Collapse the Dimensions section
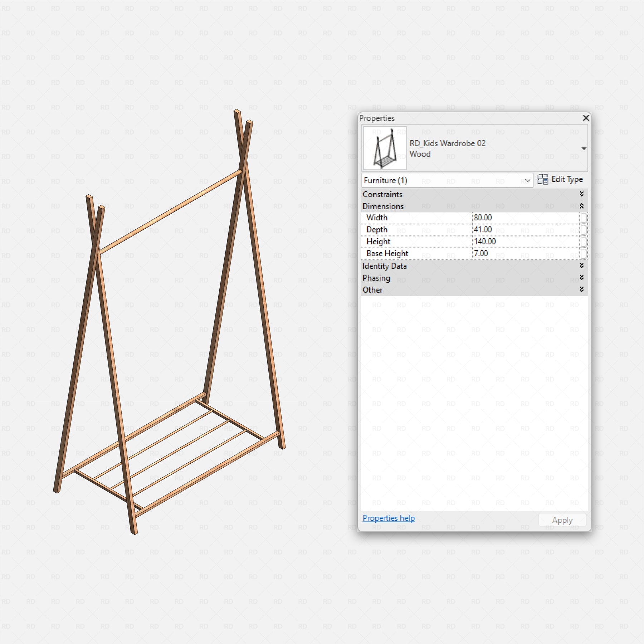This screenshot has height=644, width=644. (x=581, y=206)
